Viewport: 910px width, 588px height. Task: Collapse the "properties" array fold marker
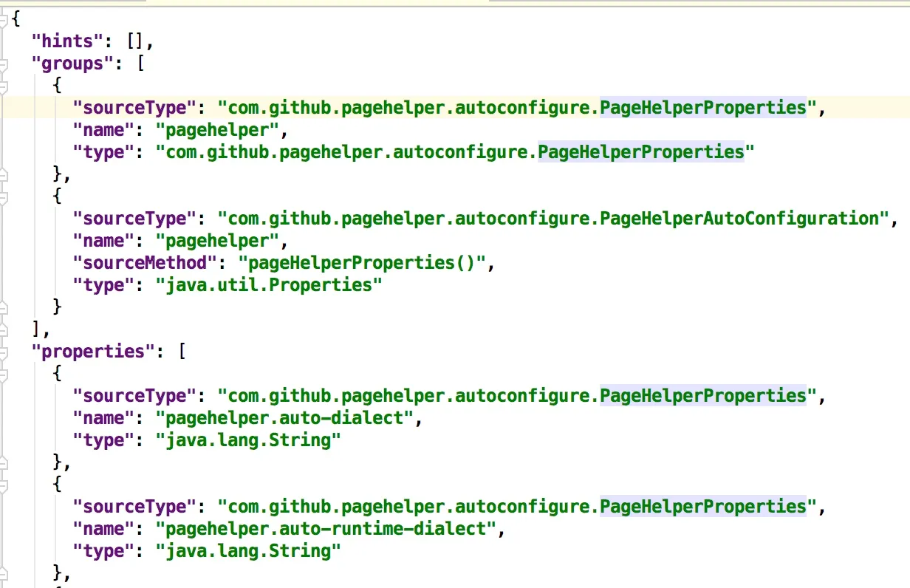click(3, 352)
